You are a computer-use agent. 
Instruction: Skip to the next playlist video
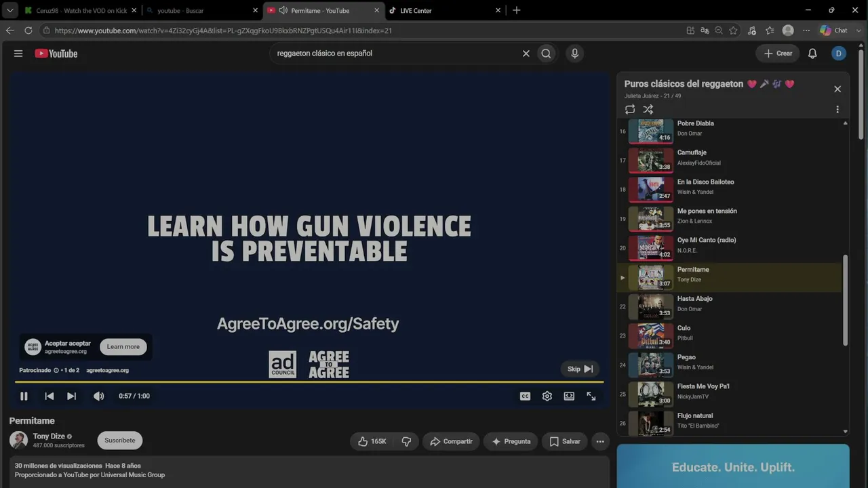tap(71, 396)
